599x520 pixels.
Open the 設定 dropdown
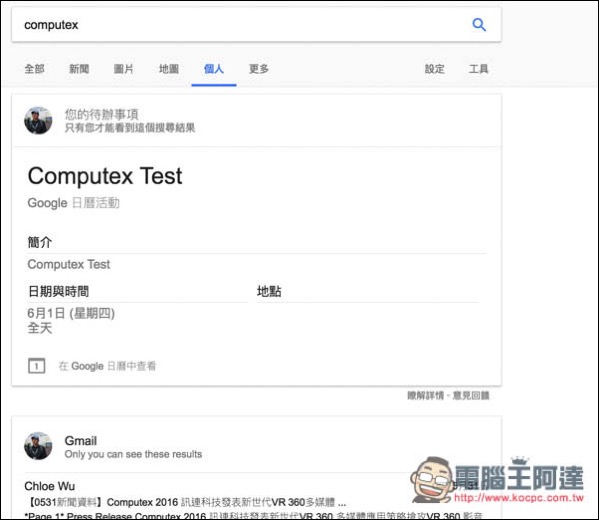(435, 69)
